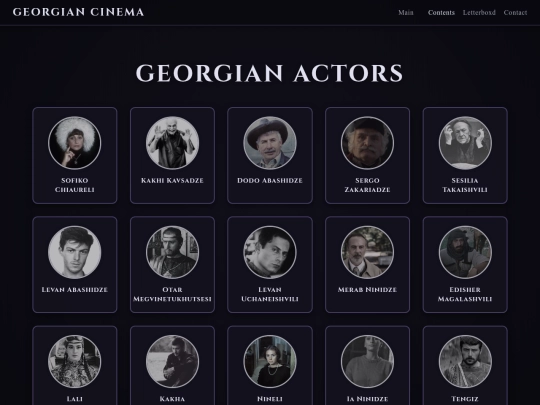The image size is (540, 405).
Task: Click the name Sofiko Chiaureli
Action: click(75, 185)
